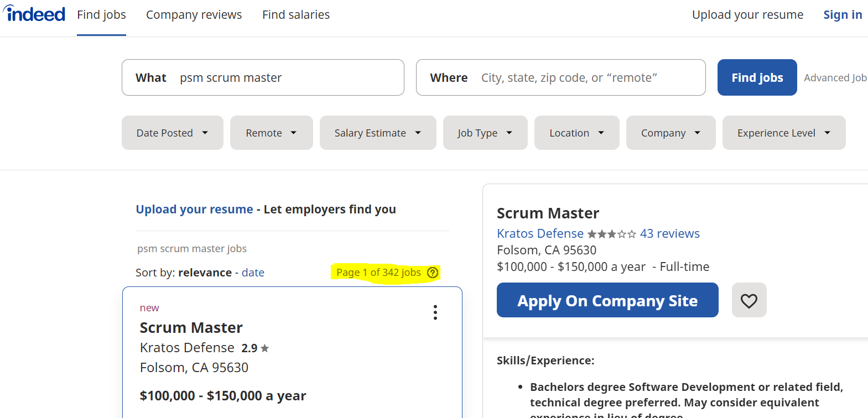This screenshot has width=868, height=418.
Task: Click Upload your resume above the results
Action: click(194, 210)
